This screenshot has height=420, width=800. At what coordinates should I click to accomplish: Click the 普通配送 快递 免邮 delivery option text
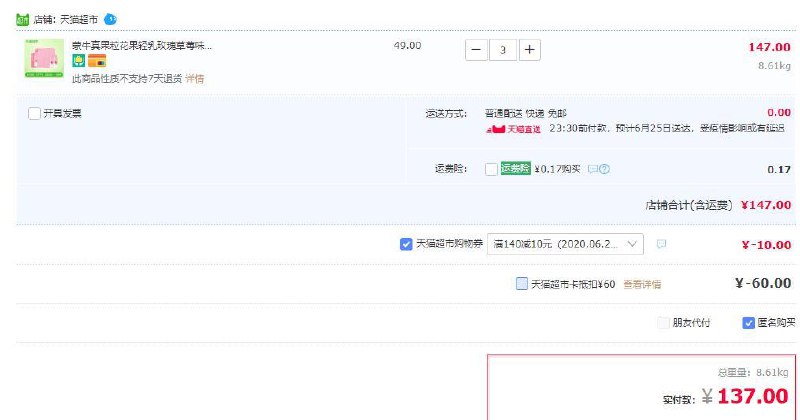tap(526, 113)
